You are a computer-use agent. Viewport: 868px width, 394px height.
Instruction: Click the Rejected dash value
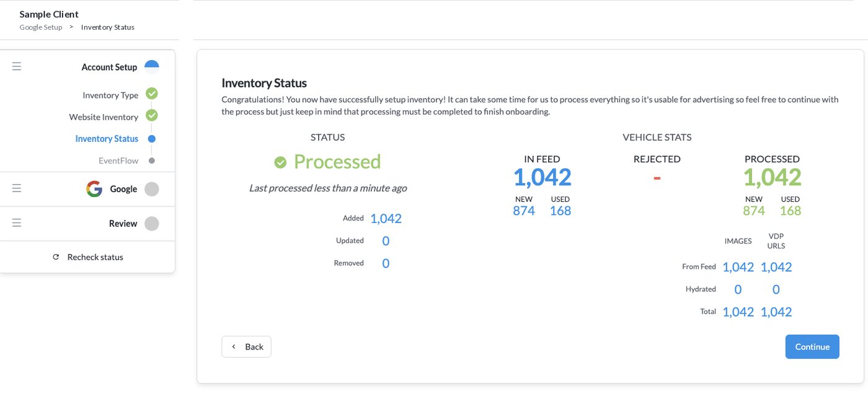pos(657,178)
